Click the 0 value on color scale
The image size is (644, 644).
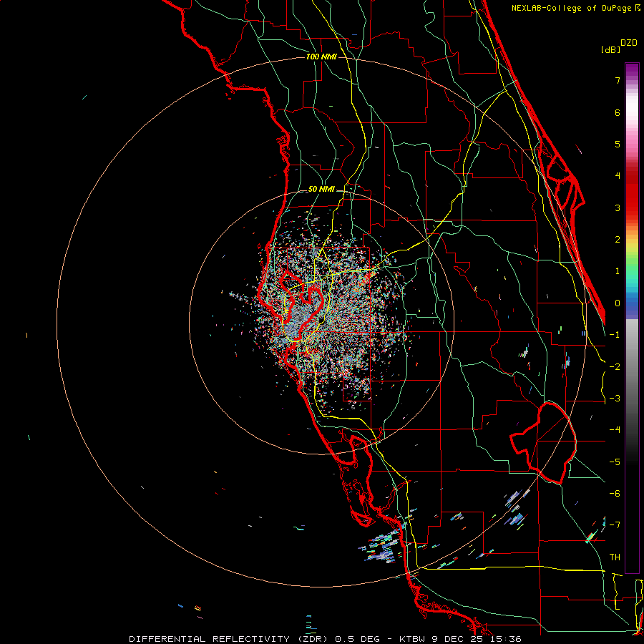pyautogui.click(x=618, y=303)
